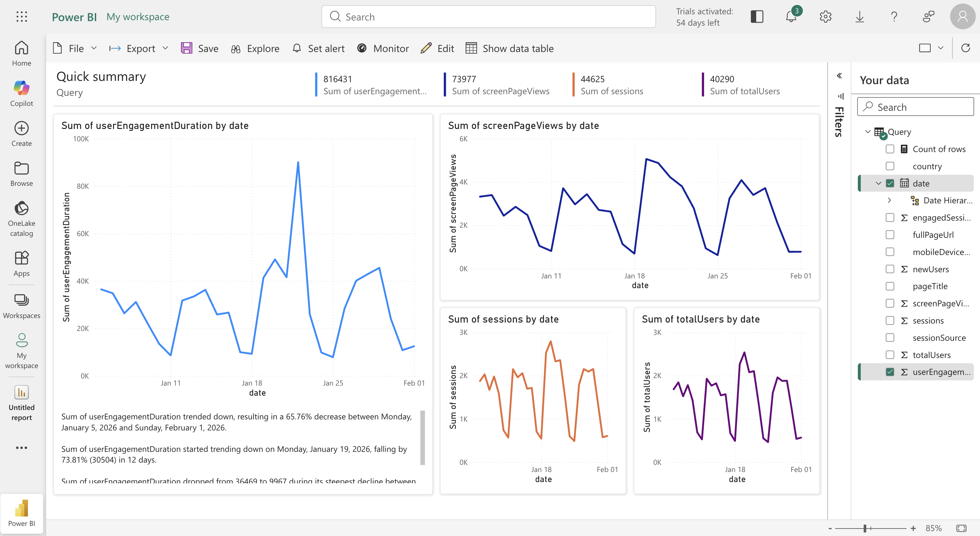Click My workspace in the breadcrumb
The width and height of the screenshot is (980, 536).
(x=138, y=17)
